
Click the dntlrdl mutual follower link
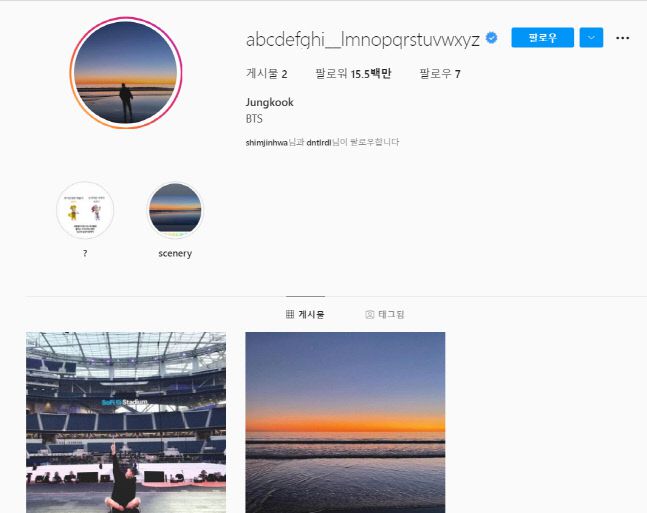pyautogui.click(x=319, y=143)
